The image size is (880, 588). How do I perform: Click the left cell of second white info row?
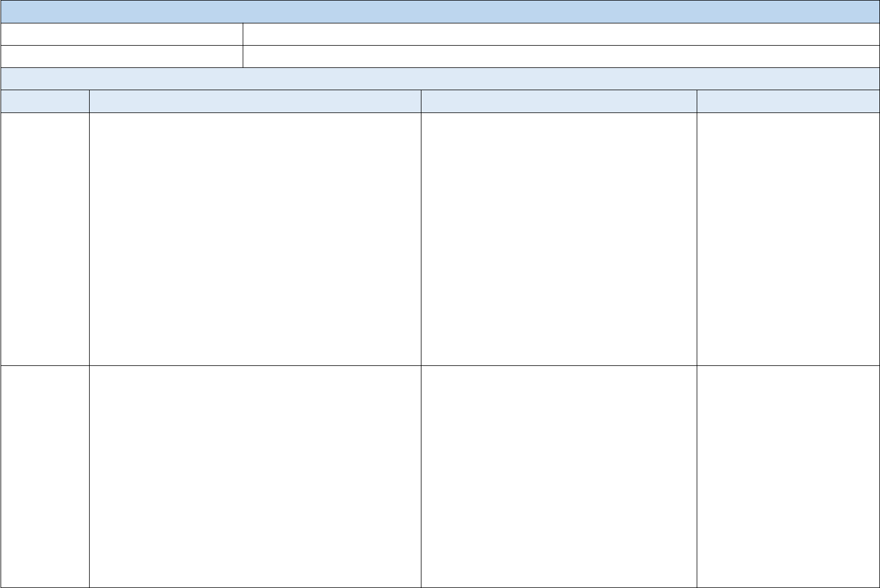(x=122, y=57)
